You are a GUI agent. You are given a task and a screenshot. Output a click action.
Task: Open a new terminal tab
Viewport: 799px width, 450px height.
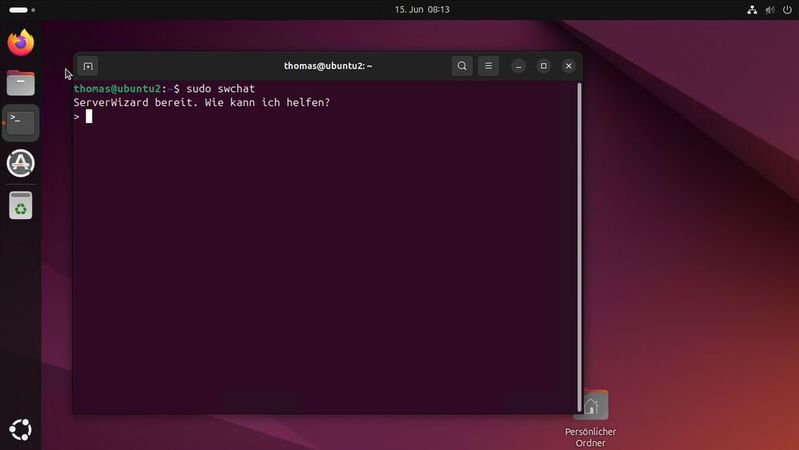pos(88,66)
